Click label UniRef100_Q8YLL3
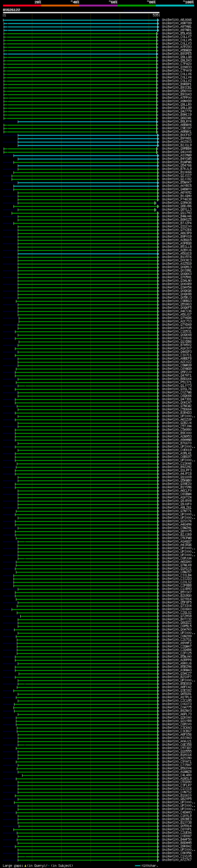197x868 pixels. click(177, 210)
